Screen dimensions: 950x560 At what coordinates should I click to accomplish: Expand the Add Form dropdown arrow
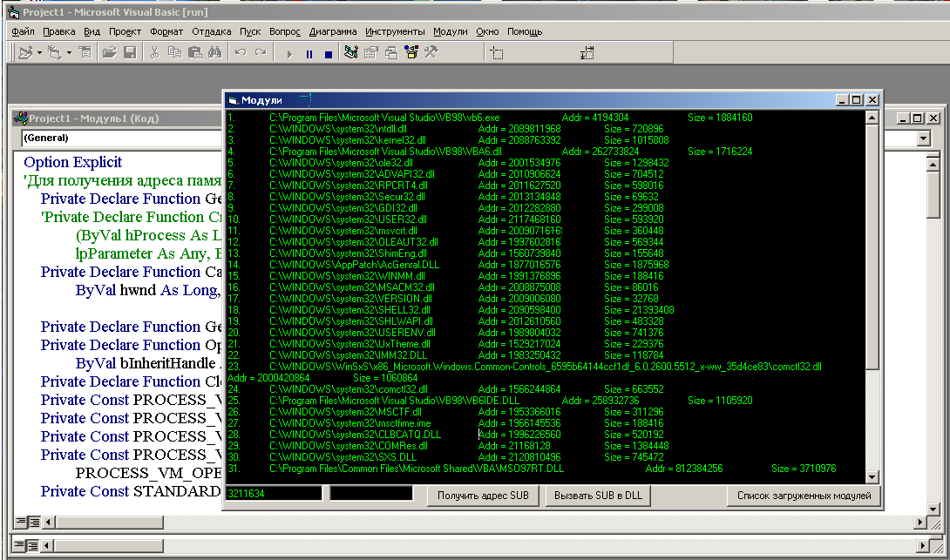[x=69, y=52]
